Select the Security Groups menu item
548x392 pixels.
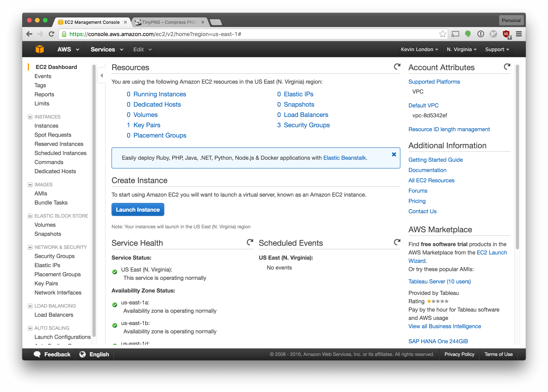(55, 256)
